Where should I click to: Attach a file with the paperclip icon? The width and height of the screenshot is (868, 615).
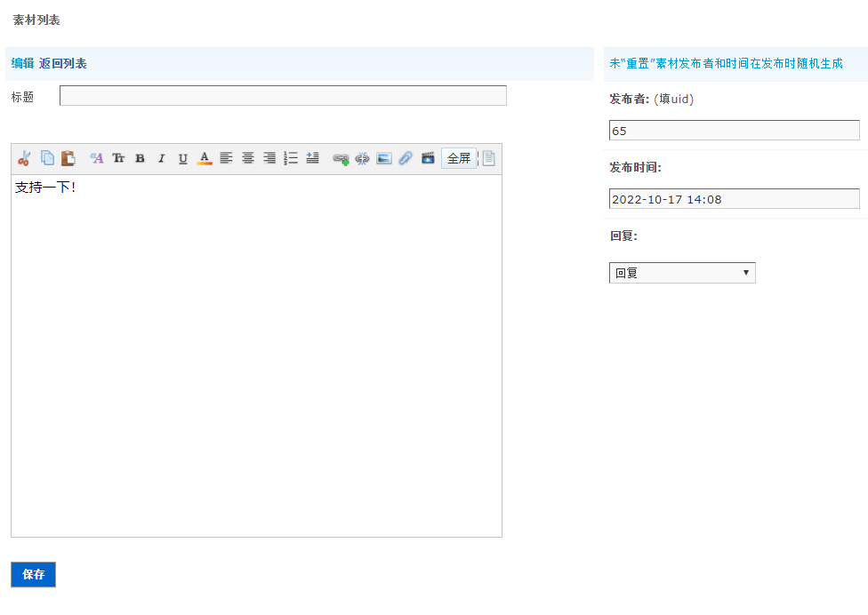(x=406, y=158)
